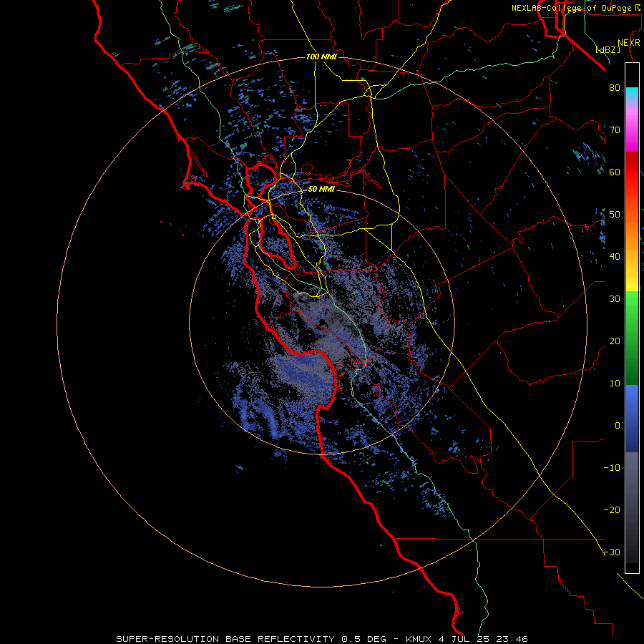This screenshot has width=644, height=644.
Task: Click the NEXR label above the color bar
Action: (x=628, y=43)
